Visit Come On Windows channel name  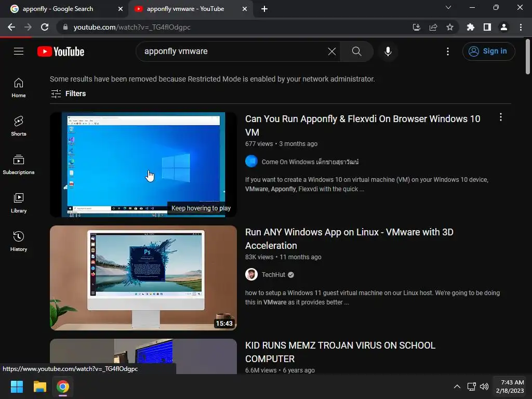[310, 162]
